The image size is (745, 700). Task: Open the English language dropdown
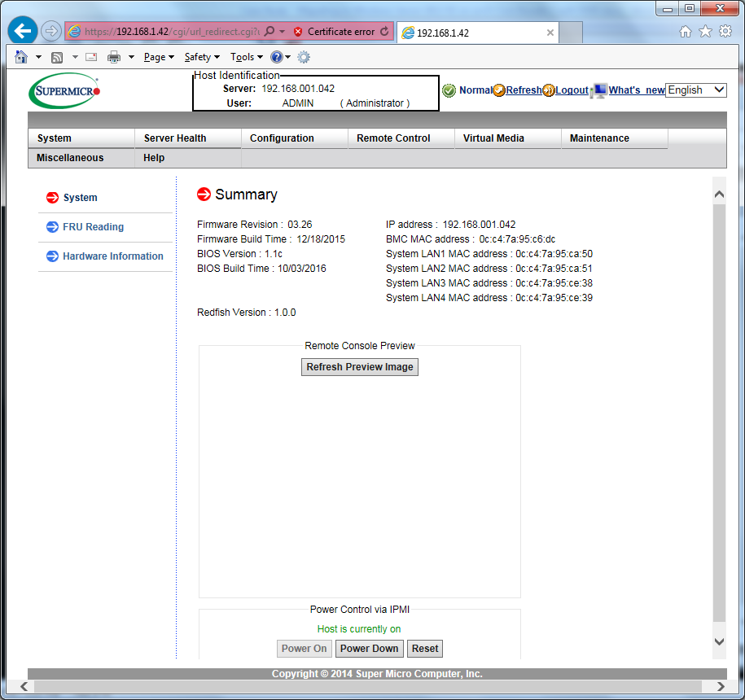click(695, 90)
